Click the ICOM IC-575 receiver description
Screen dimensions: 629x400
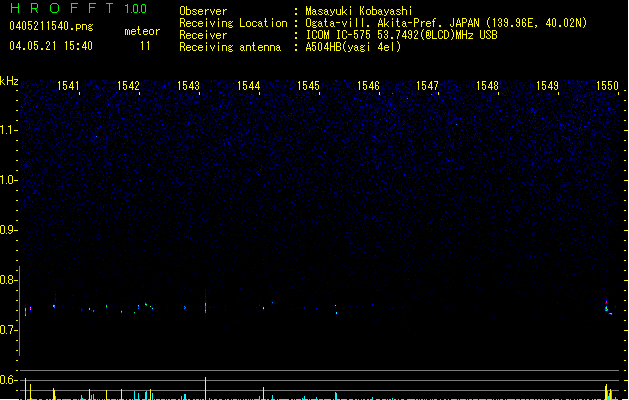click(401, 35)
